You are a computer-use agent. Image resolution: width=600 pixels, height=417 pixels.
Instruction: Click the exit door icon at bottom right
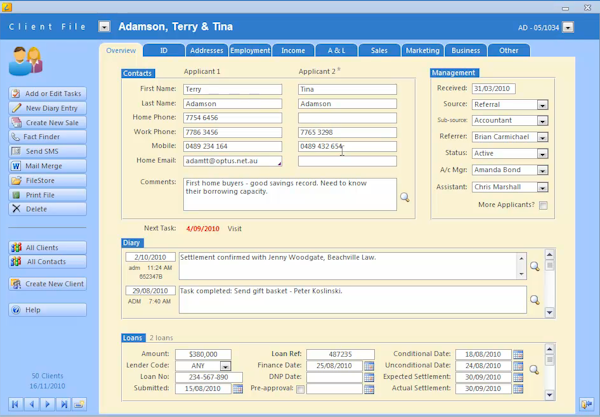587,404
